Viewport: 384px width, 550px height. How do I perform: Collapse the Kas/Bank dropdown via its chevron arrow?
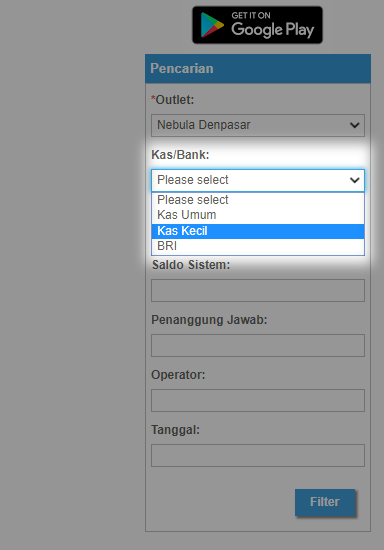point(355,180)
